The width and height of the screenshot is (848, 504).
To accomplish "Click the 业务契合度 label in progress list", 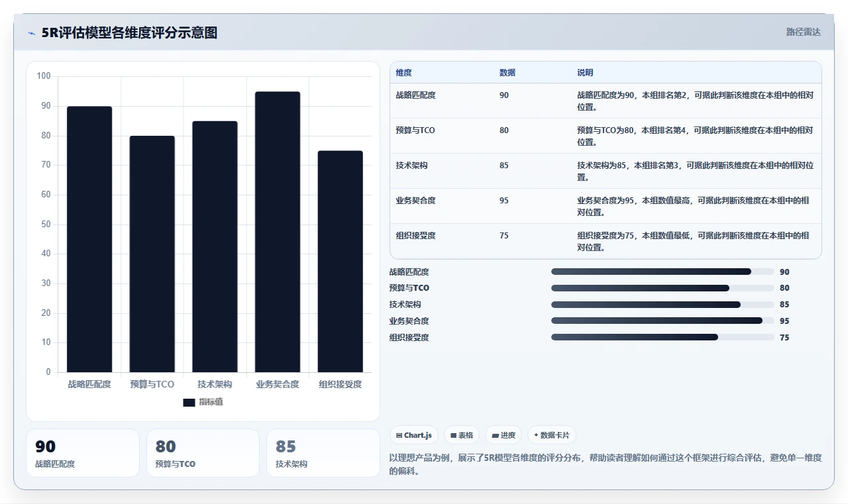I will (409, 321).
